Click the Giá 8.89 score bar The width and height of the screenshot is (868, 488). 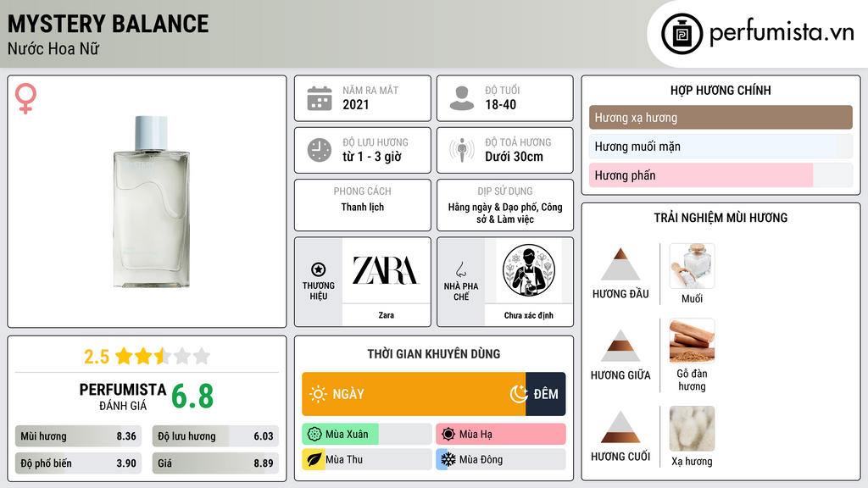pos(215,463)
